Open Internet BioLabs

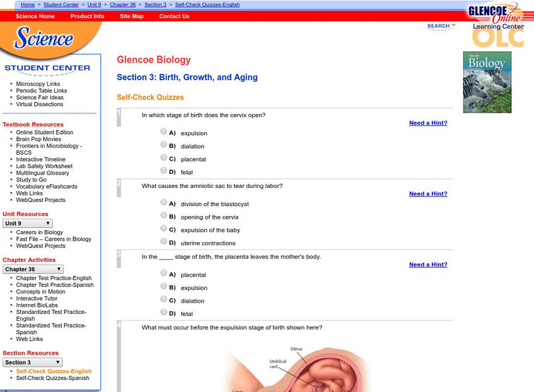tap(37, 305)
